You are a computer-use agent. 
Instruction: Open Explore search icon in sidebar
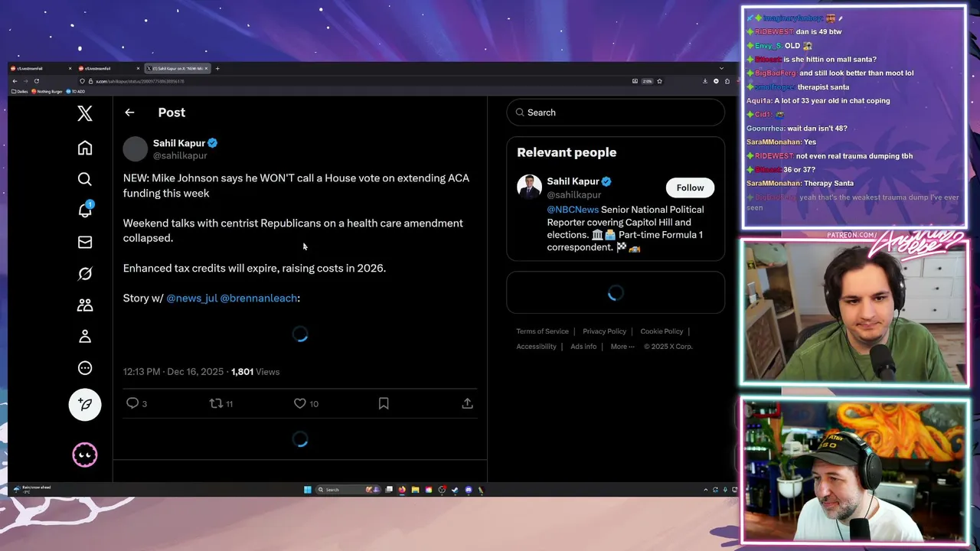click(x=85, y=179)
